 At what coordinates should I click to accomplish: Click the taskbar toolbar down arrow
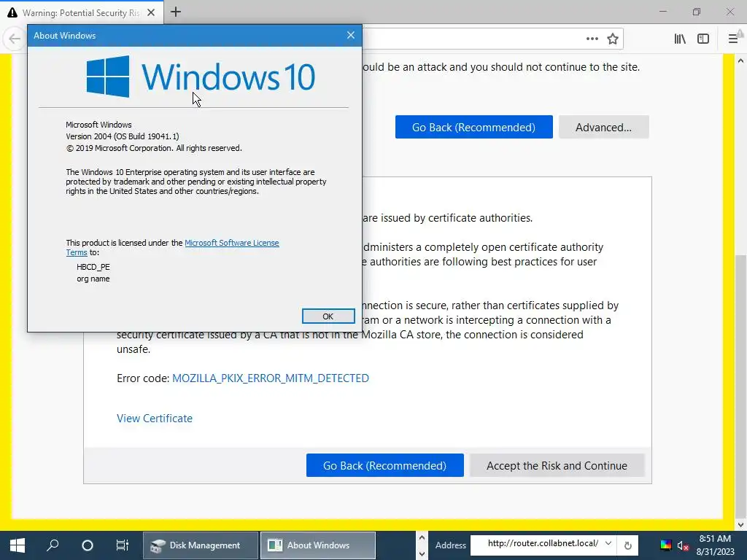click(x=422, y=554)
